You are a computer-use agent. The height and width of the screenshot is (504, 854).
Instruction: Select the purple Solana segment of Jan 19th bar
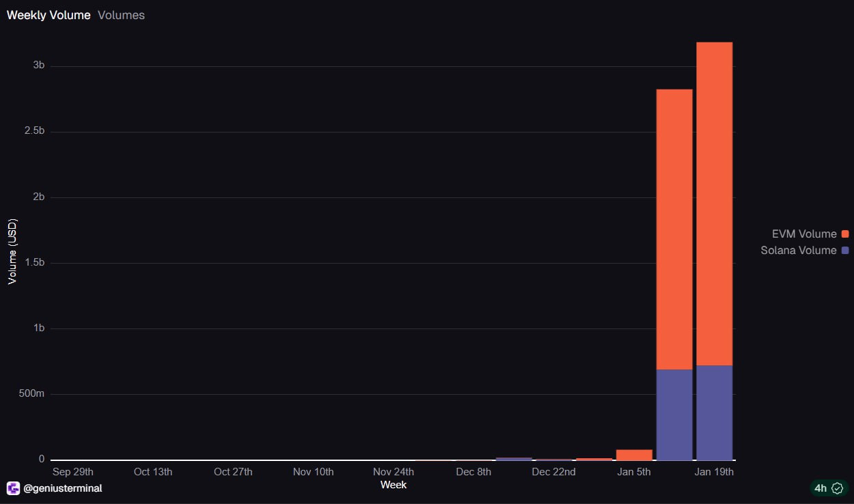[x=714, y=412]
